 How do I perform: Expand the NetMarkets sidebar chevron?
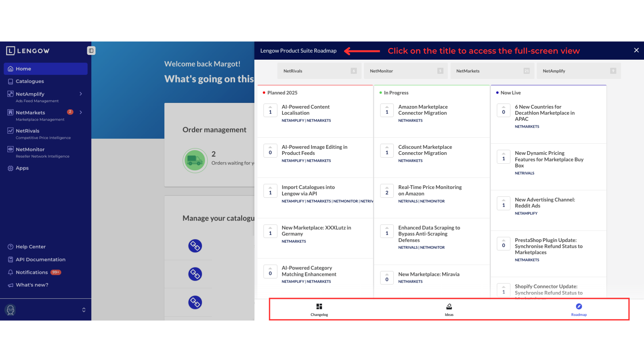tap(81, 112)
